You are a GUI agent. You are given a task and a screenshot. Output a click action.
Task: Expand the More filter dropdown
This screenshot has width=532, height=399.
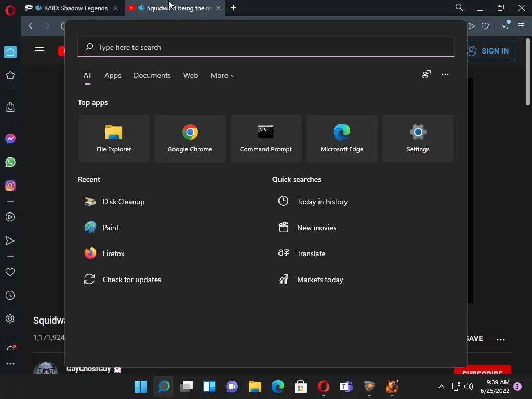[x=222, y=75]
